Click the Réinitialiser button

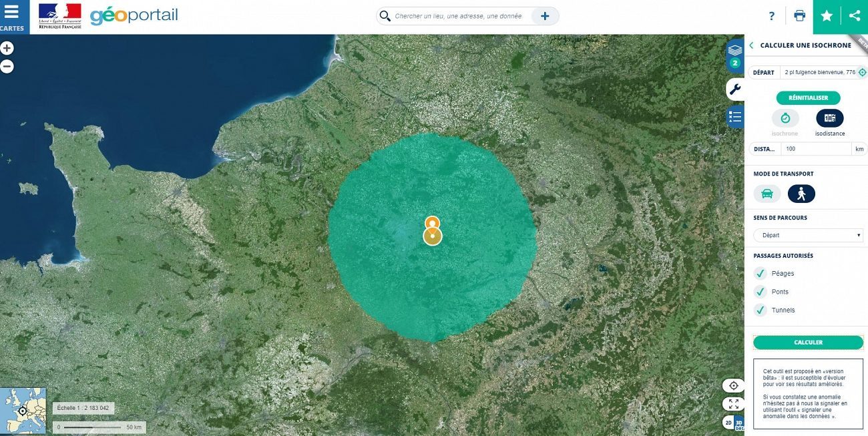point(808,97)
